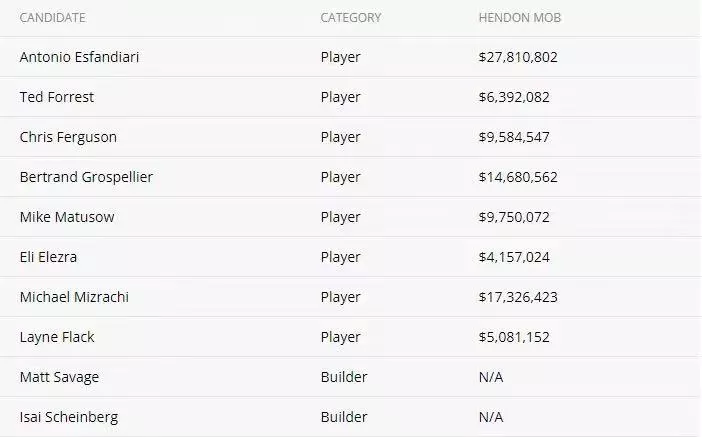The width and height of the screenshot is (702, 437).
Task: Select the $17,326,423 earnings amount
Action: point(518,297)
